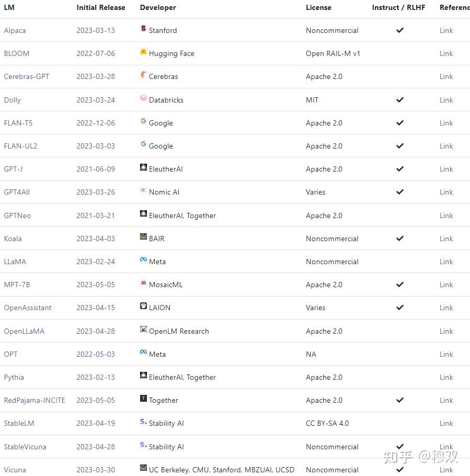Open the Vicuna model link

[x=15, y=470]
